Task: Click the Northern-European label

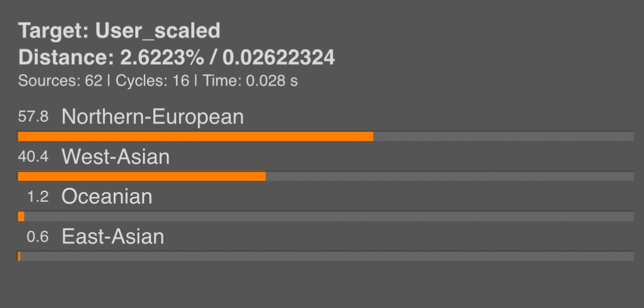Action: [152, 117]
